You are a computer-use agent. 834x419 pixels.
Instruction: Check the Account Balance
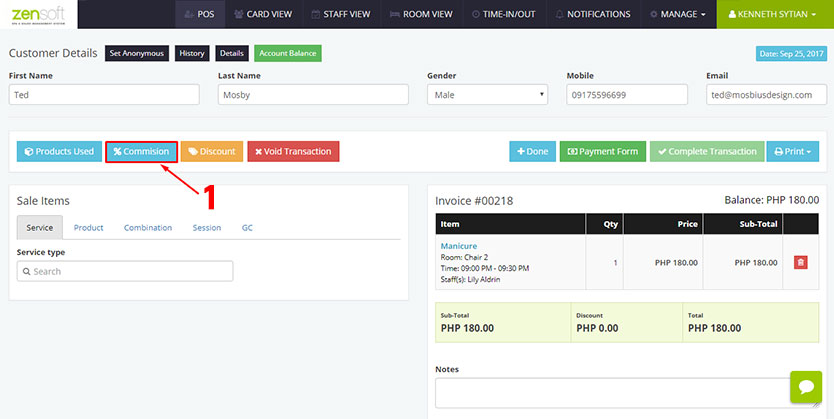[288, 53]
